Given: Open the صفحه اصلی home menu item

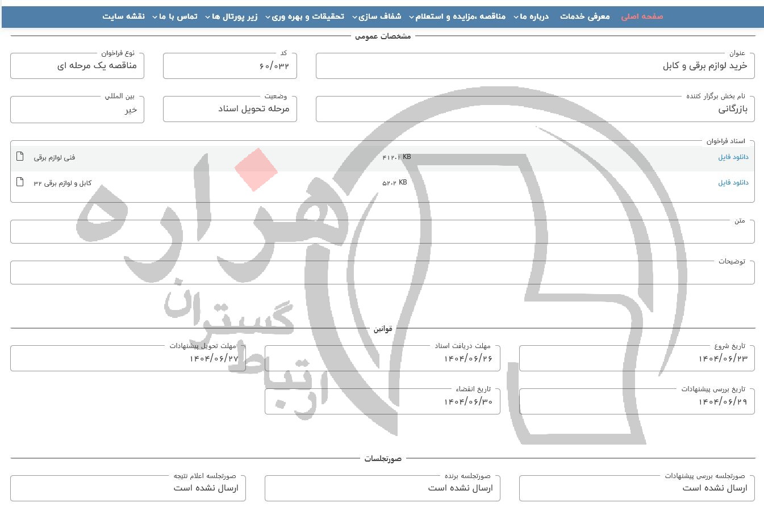Looking at the screenshot, I should [642, 16].
